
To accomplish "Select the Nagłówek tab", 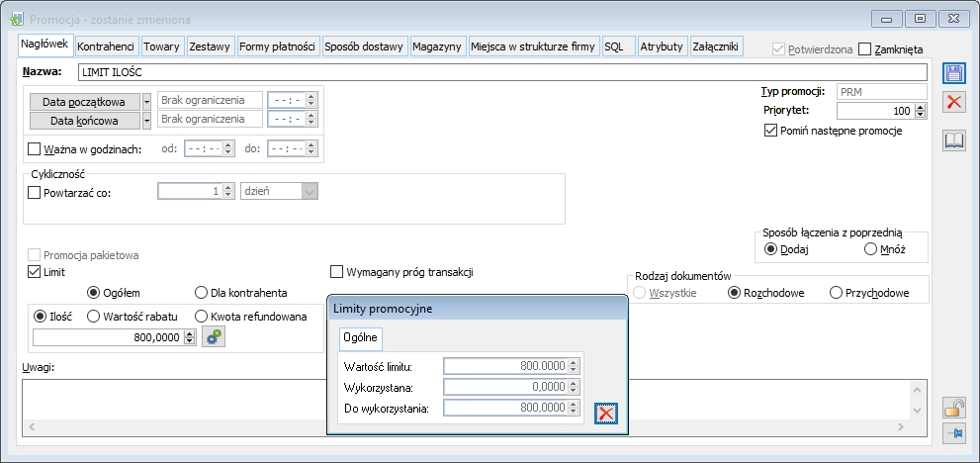I will click(x=45, y=45).
